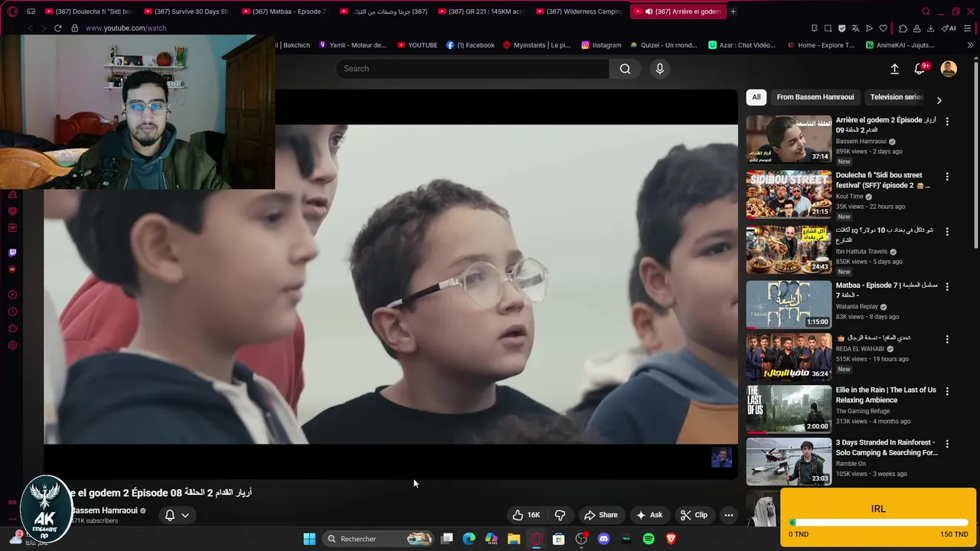Screen dimensions: 980x551
Task: Open the Bassem Hamraoui channel link
Action: pyautogui.click(x=103, y=510)
